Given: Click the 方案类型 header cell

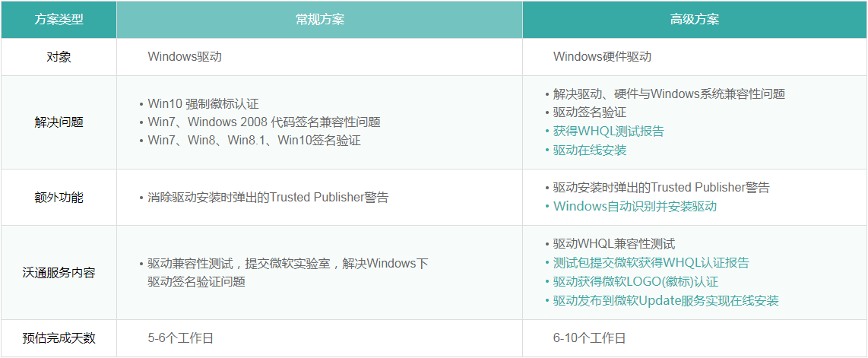Looking at the screenshot, I should (59, 19).
